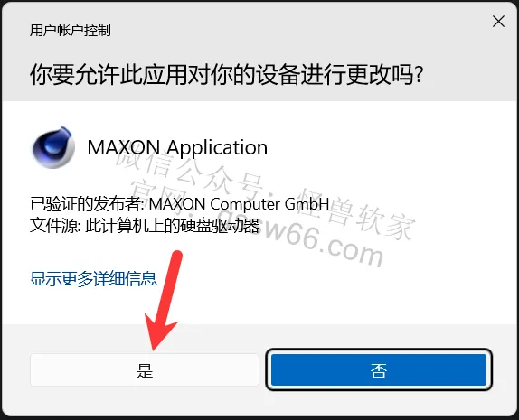Open the 显示更多详细信息 link
Viewport: 519px width, 420px height.
coord(93,278)
